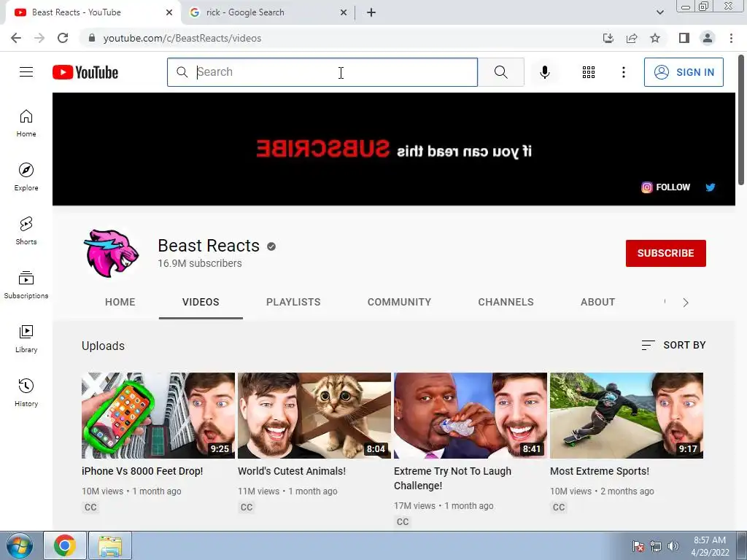Viewport: 747px width, 560px height.
Task: Click the iPhone drop video thumbnail
Action: click(x=158, y=416)
